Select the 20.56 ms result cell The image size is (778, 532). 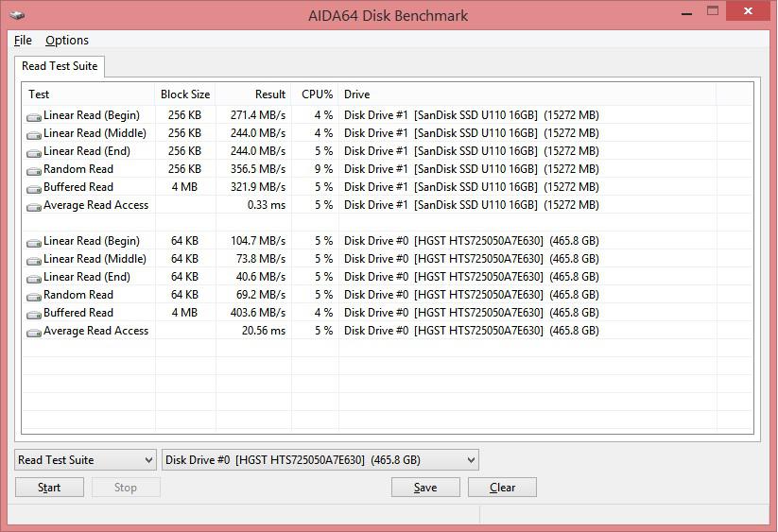[264, 331]
